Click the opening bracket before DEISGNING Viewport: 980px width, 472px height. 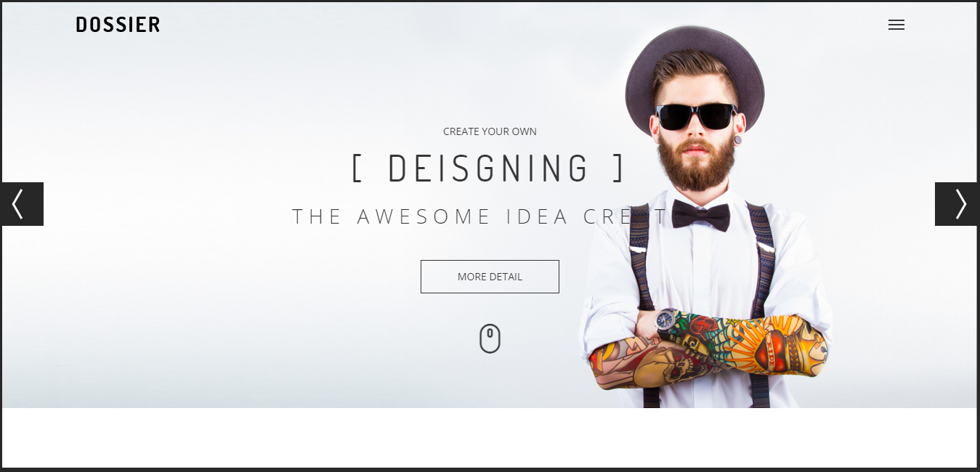click(357, 168)
